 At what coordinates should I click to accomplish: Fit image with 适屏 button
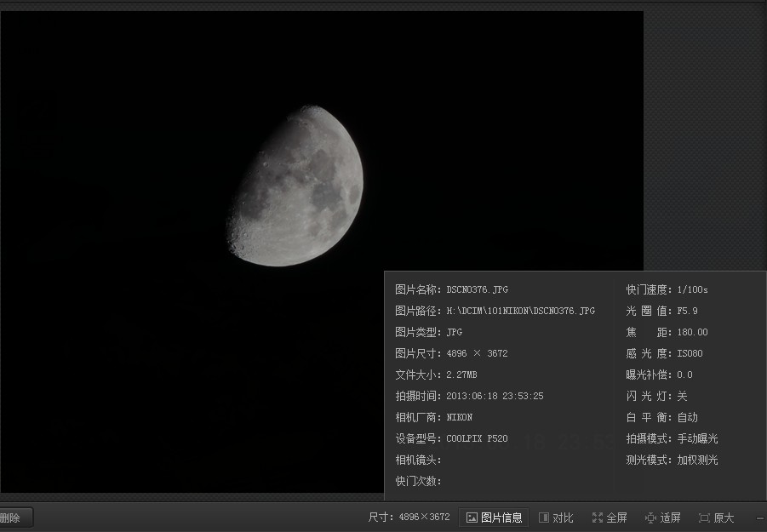point(663,518)
